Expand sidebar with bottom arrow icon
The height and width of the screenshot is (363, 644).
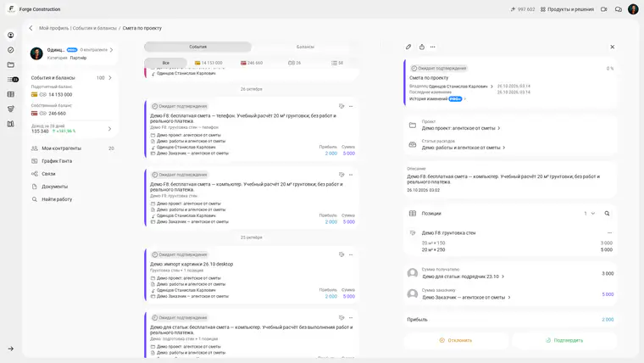pyautogui.click(x=11, y=349)
